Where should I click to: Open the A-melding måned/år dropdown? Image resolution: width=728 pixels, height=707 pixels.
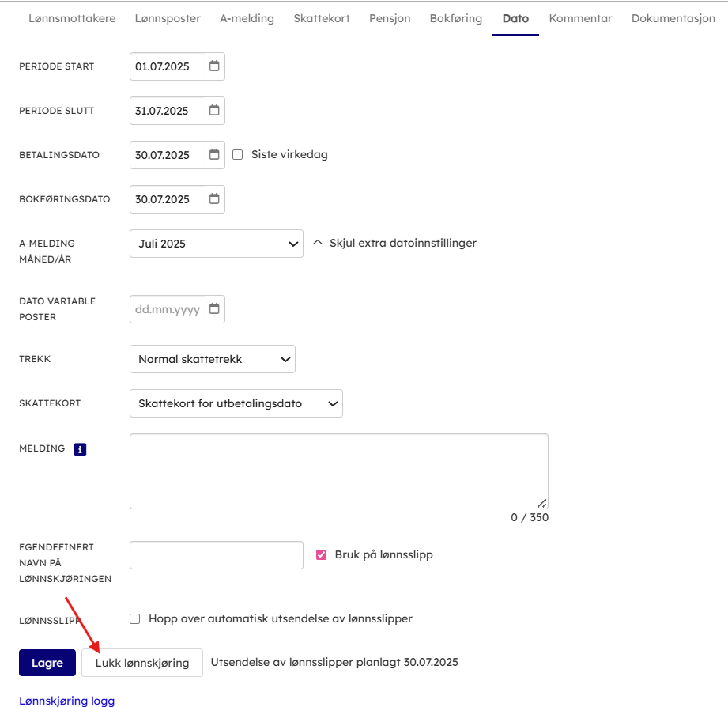click(216, 244)
